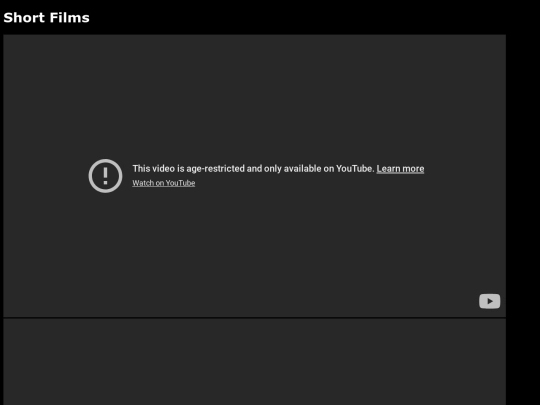Click empty area above the warning message
The image size is (540, 405).
click(255, 96)
